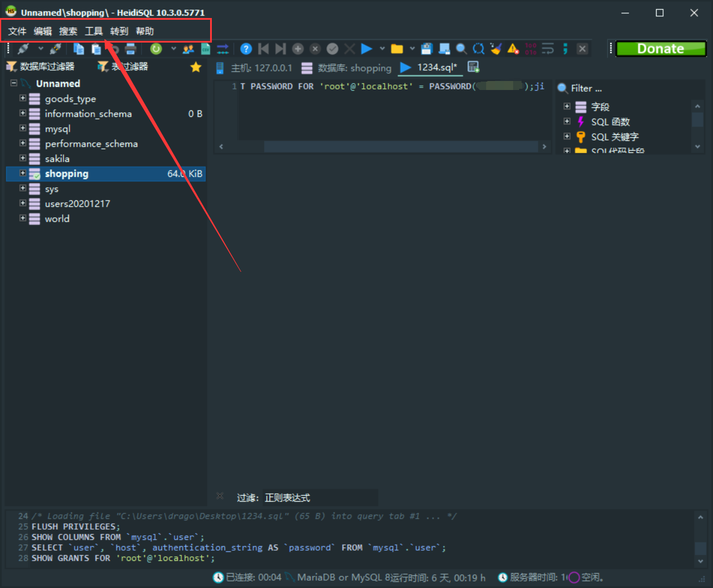Open dropdown beside the yellow folder icon
This screenshot has height=588, width=713.
point(412,48)
